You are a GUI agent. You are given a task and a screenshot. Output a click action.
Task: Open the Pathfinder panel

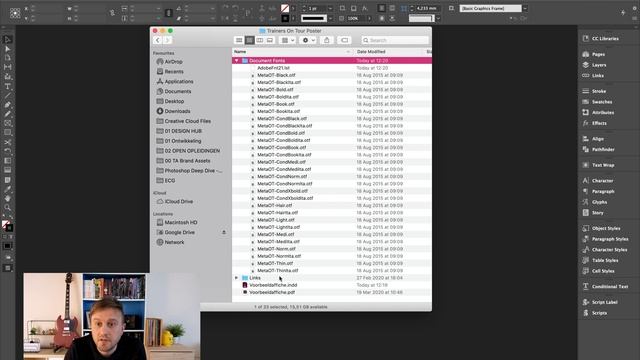(598, 149)
